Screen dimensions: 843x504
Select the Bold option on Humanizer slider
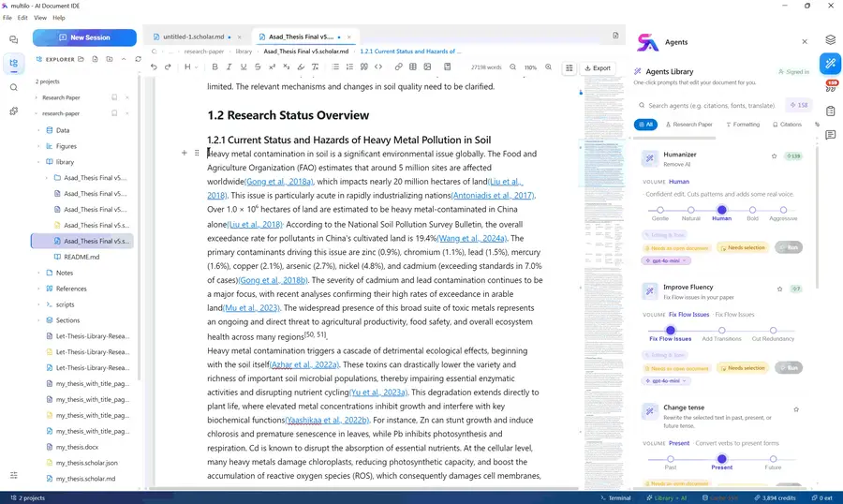tap(753, 211)
